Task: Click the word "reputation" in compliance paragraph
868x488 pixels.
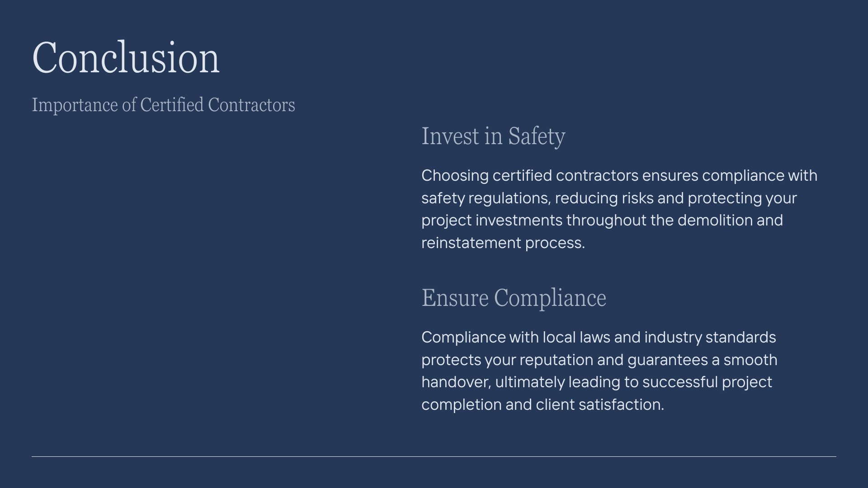Action: (x=556, y=360)
